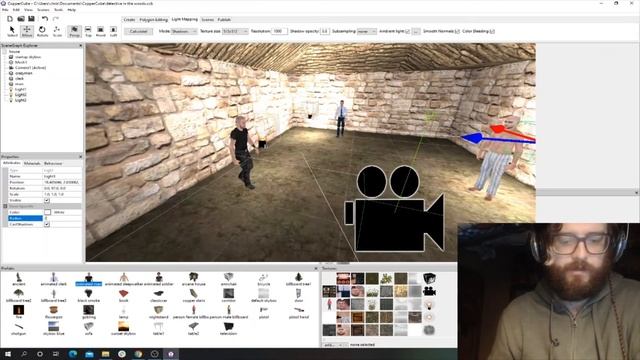Switch to the Publish tab
The image size is (640, 360).
(224, 20)
